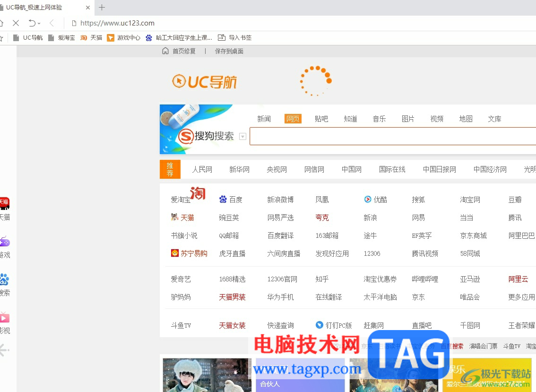
Task: Open the 哔哩哔哩 link
Action: [x=425, y=279]
